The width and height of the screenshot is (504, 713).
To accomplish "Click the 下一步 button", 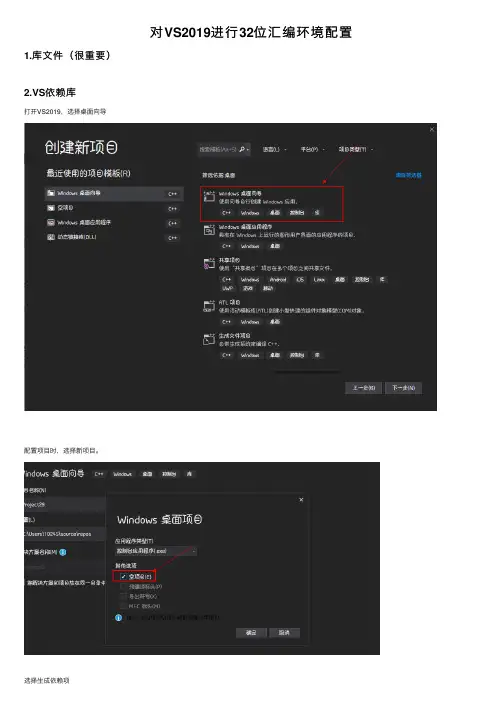I will (403, 388).
